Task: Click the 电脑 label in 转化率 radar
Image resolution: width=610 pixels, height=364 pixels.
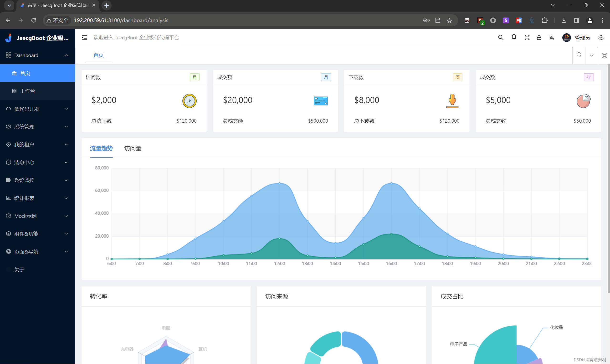Action: [166, 328]
